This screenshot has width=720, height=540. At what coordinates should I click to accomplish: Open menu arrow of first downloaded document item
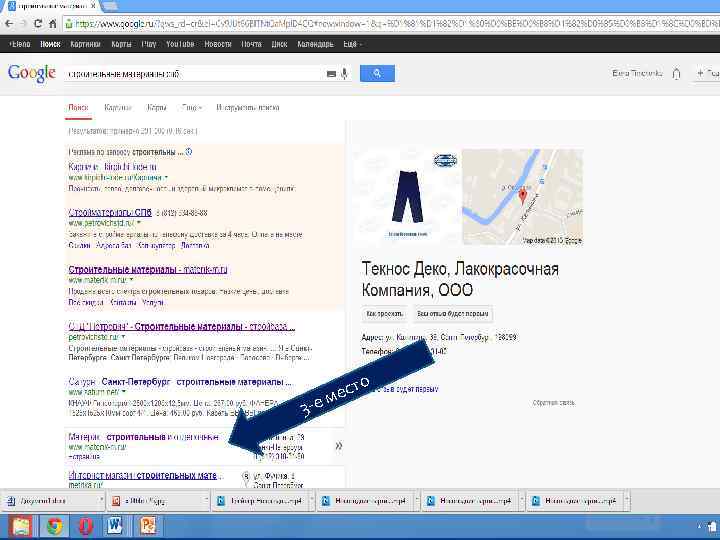click(x=101, y=501)
